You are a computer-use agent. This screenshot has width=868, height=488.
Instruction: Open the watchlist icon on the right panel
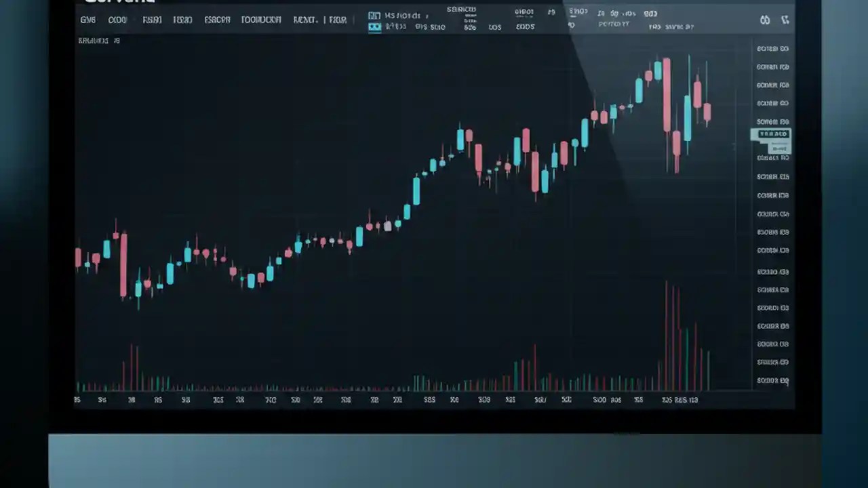tap(772, 48)
